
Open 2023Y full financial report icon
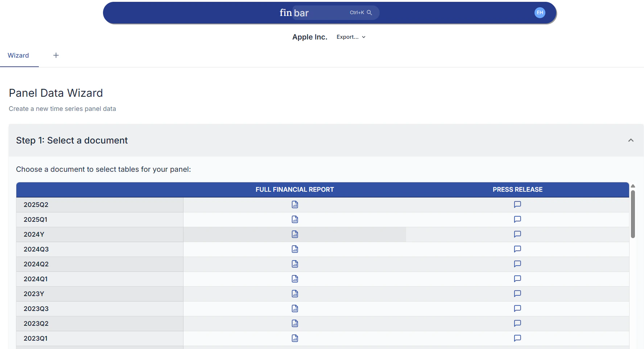(x=295, y=294)
